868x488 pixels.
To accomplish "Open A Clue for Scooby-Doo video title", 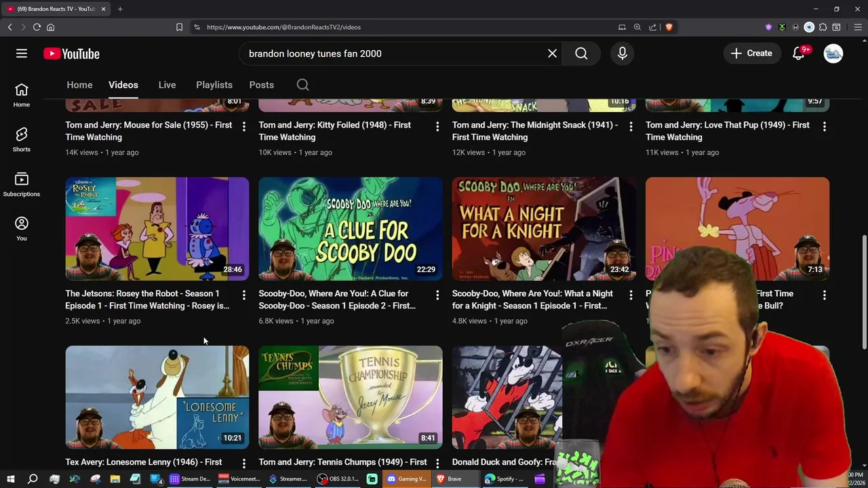I will pyautogui.click(x=337, y=300).
